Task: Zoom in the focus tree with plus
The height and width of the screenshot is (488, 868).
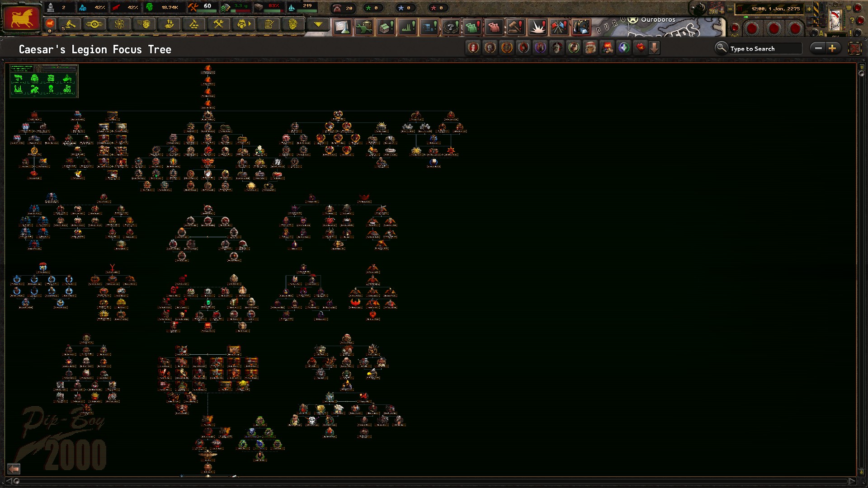Action: pos(832,48)
